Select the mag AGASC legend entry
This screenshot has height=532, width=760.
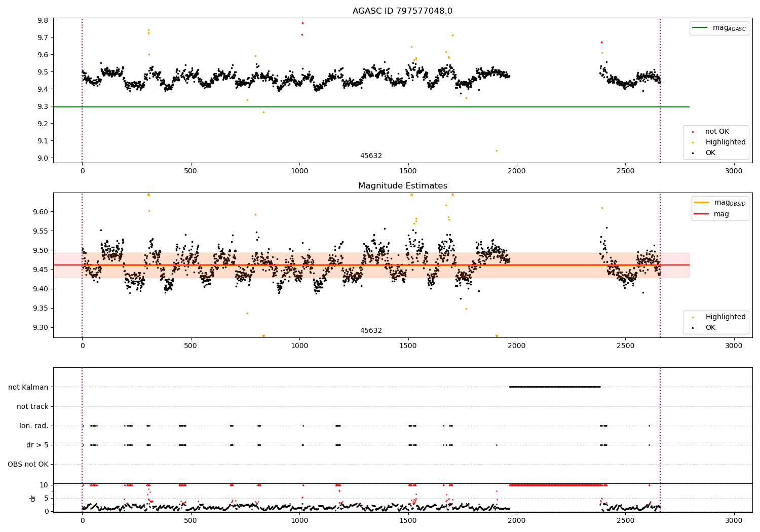pyautogui.click(x=719, y=28)
